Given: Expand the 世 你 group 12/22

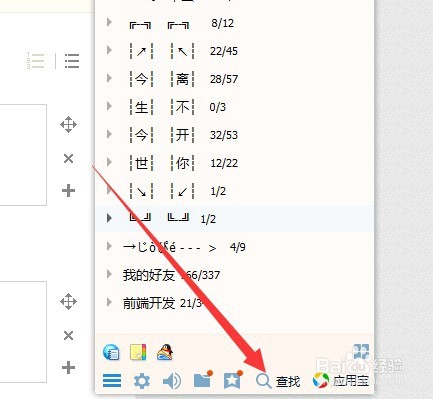Looking at the screenshot, I should [109, 162].
